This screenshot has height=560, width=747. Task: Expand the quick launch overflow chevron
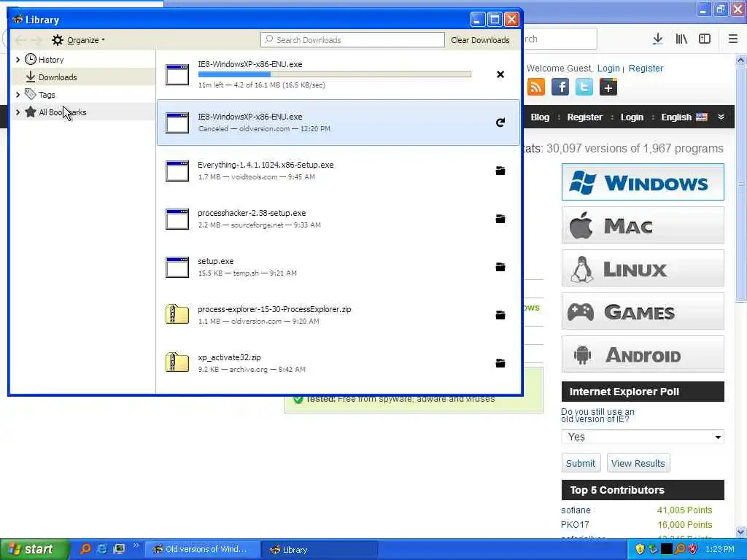pyautogui.click(x=136, y=545)
